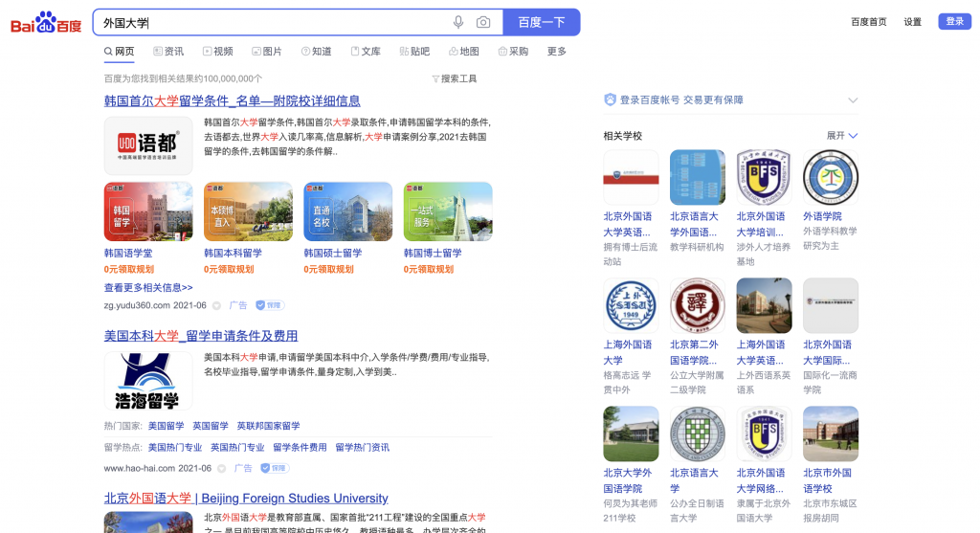The image size is (980, 533).
Task: Click the 浩海留学 logo thumbnail
Action: pyautogui.click(x=148, y=381)
